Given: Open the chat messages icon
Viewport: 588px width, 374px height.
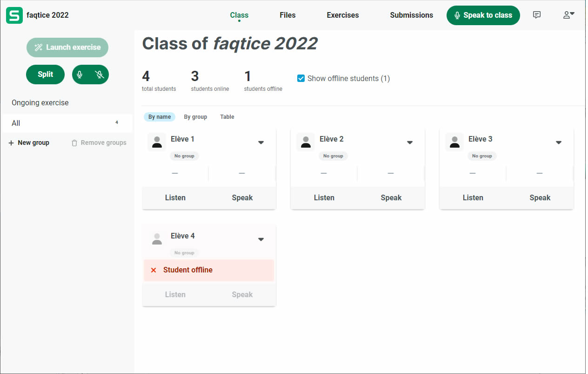Looking at the screenshot, I should pos(536,15).
